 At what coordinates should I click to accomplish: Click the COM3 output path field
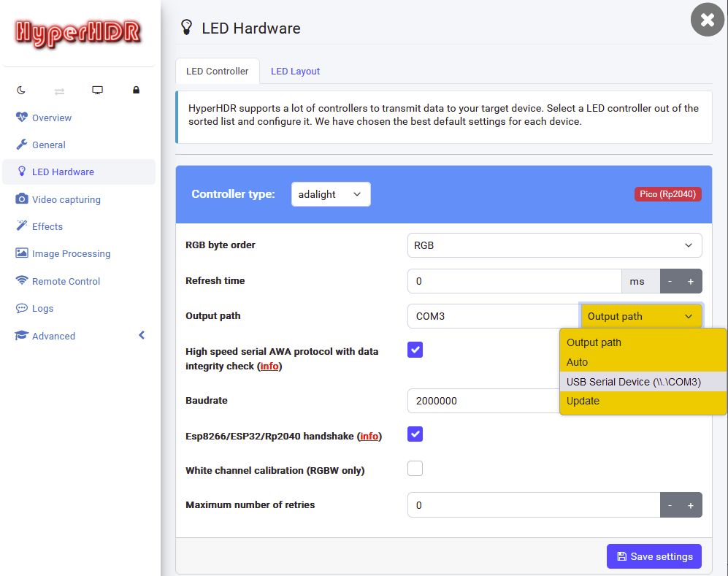[494, 316]
